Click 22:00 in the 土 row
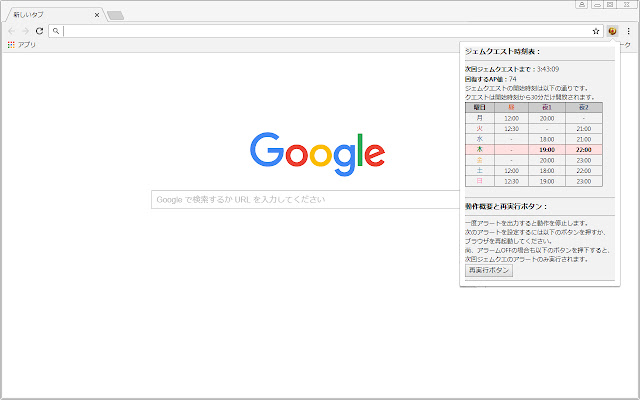This screenshot has height=400, width=640. (x=584, y=171)
